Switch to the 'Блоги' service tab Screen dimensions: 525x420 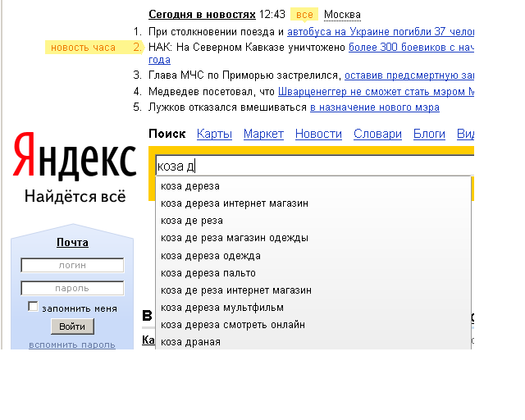(429, 134)
